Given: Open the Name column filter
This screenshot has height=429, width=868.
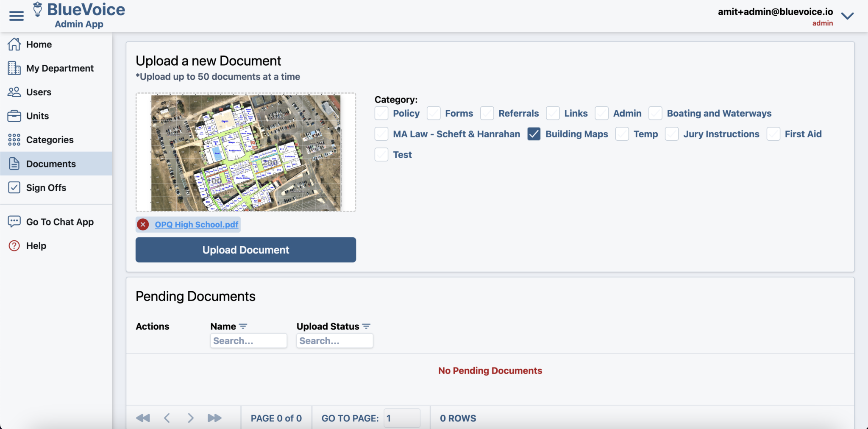Looking at the screenshot, I should tap(243, 326).
